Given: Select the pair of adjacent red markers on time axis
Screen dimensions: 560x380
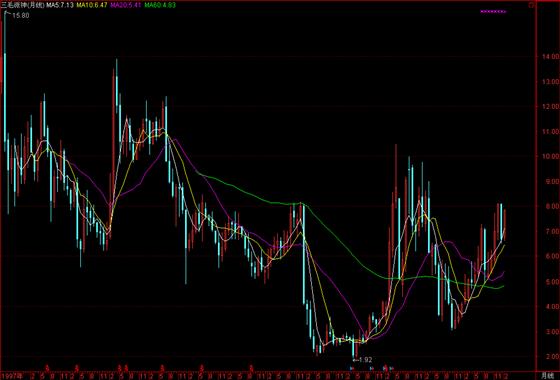Looking at the screenshot, I should pyautogui.click(x=123, y=367).
